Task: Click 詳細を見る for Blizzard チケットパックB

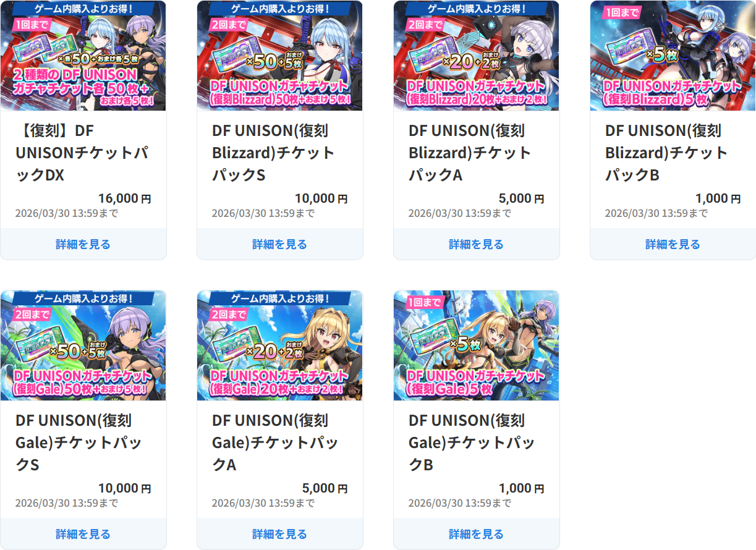Action: [673, 244]
